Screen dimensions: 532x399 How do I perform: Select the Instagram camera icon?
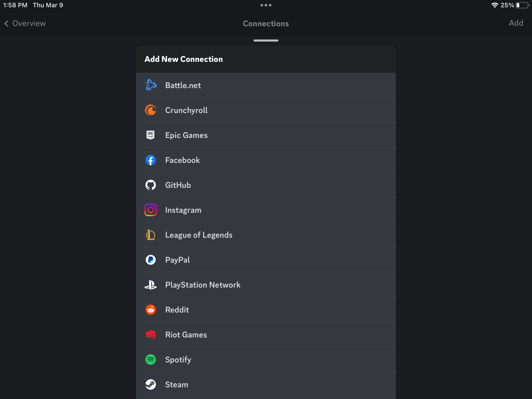pyautogui.click(x=151, y=210)
